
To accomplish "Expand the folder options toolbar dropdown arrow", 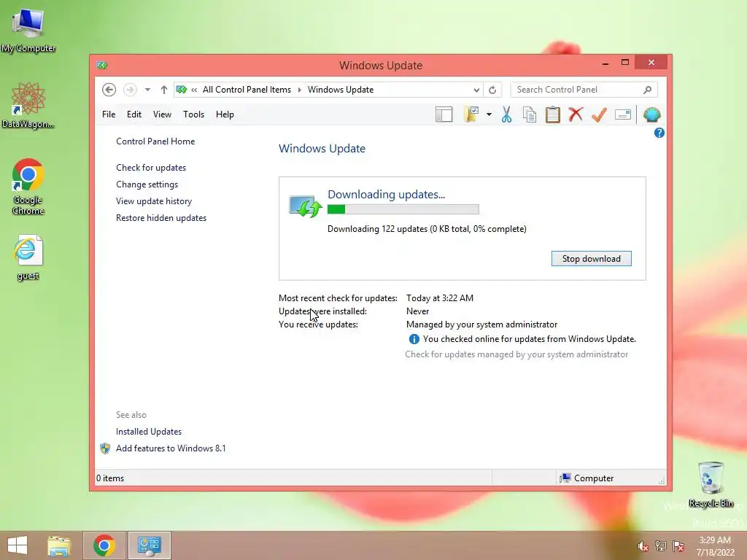I will (x=489, y=114).
